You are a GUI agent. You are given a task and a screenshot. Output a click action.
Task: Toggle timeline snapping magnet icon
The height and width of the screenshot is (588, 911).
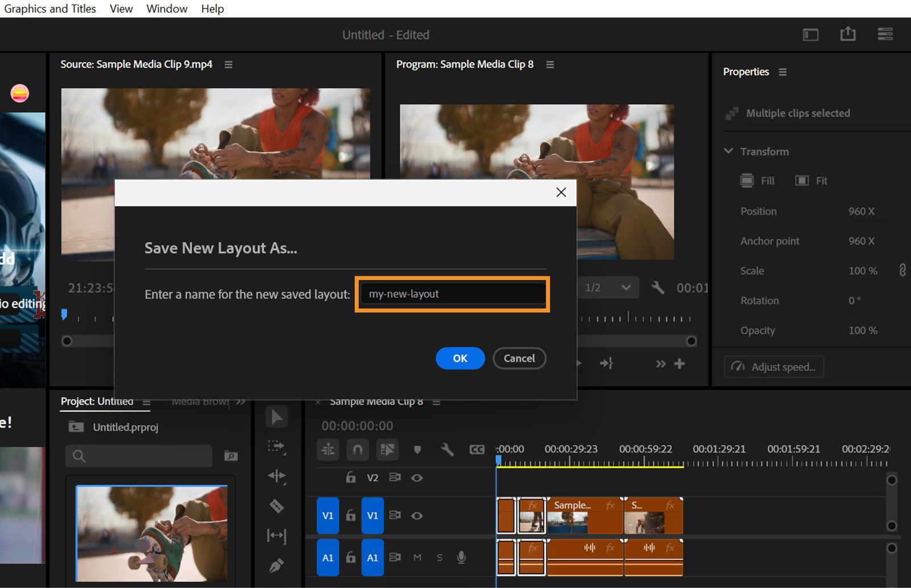[358, 450]
